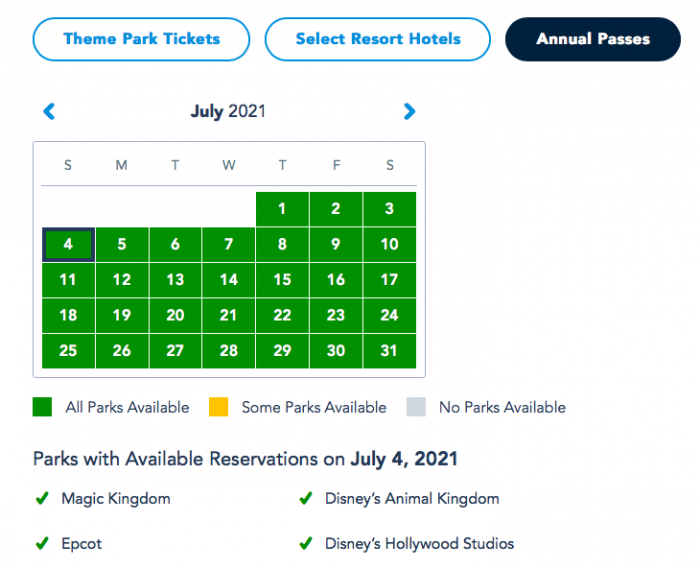Select July 4 on the calendar
The width and height of the screenshot is (700, 569).
tap(68, 244)
